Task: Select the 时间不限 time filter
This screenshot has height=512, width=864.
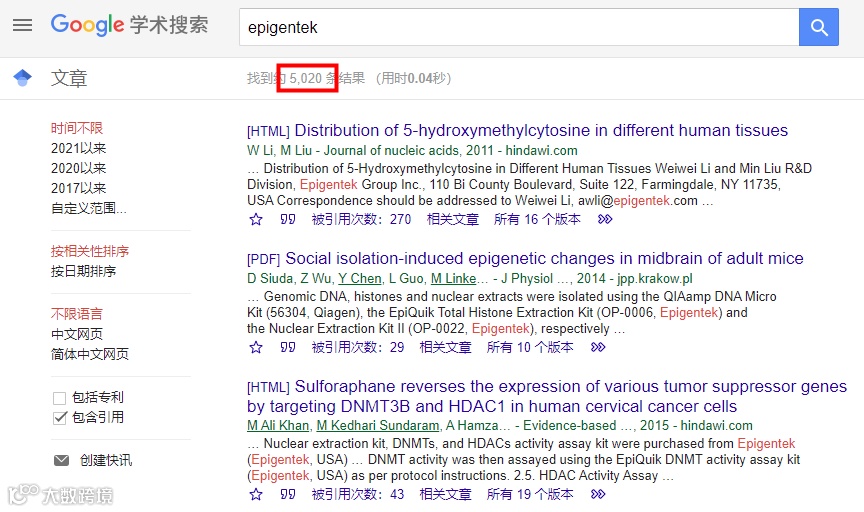Action: click(x=77, y=128)
